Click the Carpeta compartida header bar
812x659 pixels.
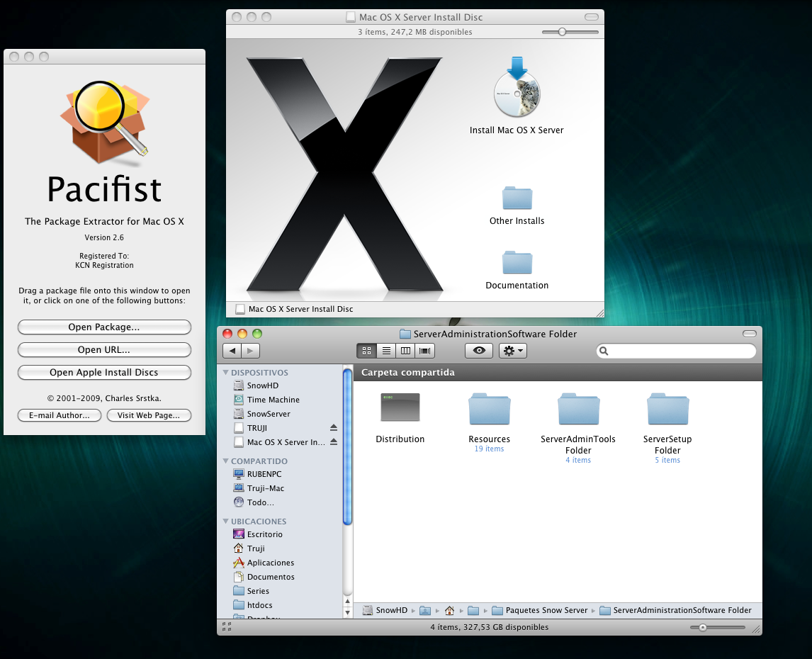pos(558,373)
